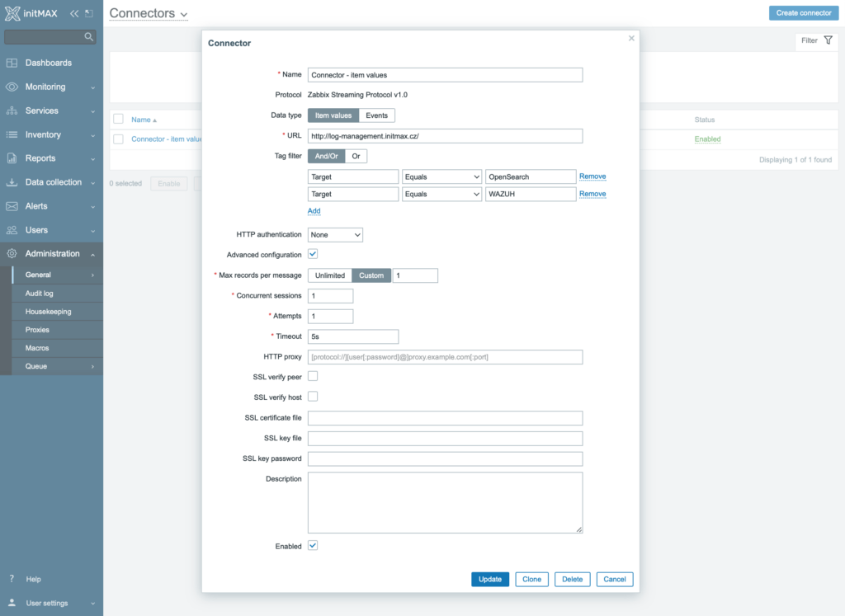Click the initMAX logo
Image resolution: width=845 pixels, height=616 pixels.
coord(31,13)
